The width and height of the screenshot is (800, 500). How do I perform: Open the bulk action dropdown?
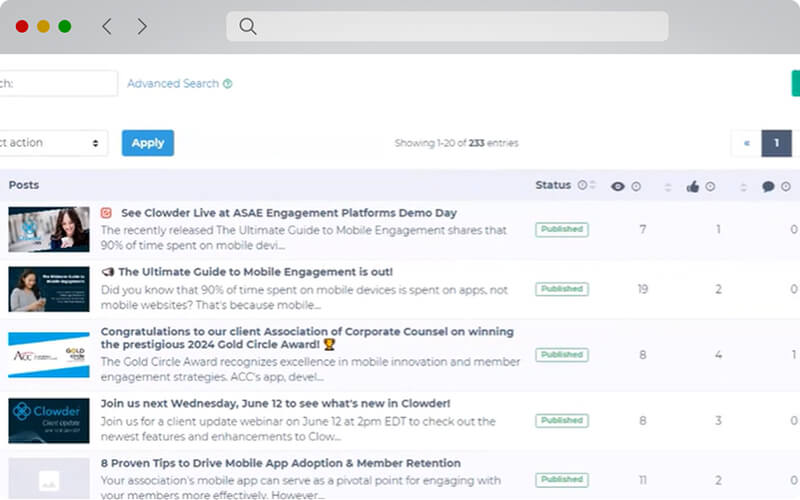point(53,143)
